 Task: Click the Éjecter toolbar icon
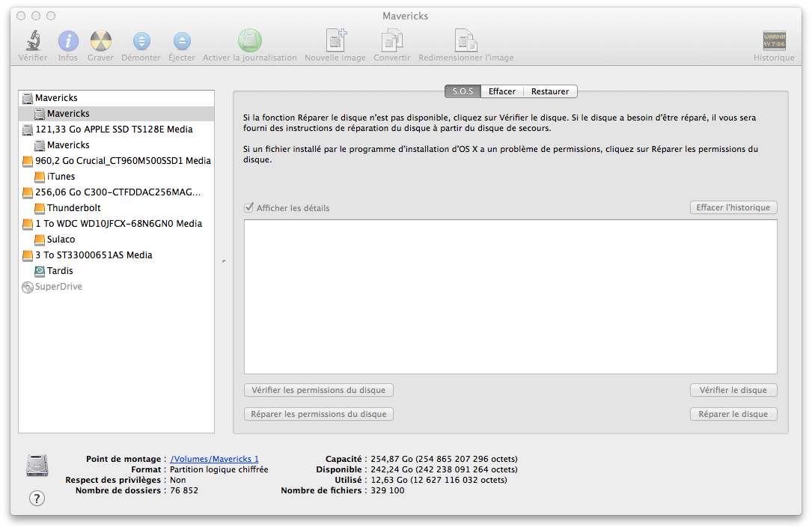(x=182, y=41)
